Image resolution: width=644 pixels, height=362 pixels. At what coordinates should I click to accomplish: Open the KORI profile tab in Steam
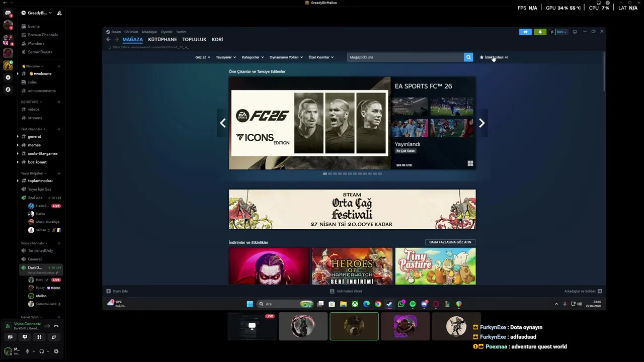217,39
